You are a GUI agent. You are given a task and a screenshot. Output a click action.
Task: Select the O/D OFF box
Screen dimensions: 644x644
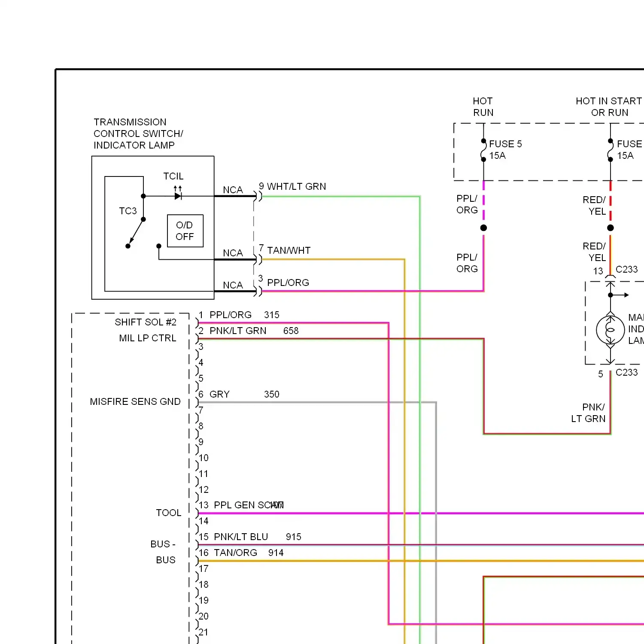pos(185,231)
